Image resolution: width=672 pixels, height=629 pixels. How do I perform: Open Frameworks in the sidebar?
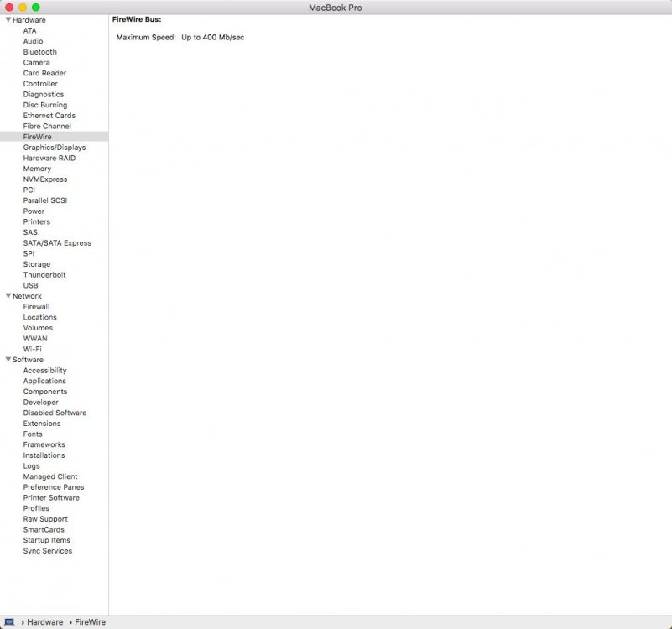coord(44,444)
